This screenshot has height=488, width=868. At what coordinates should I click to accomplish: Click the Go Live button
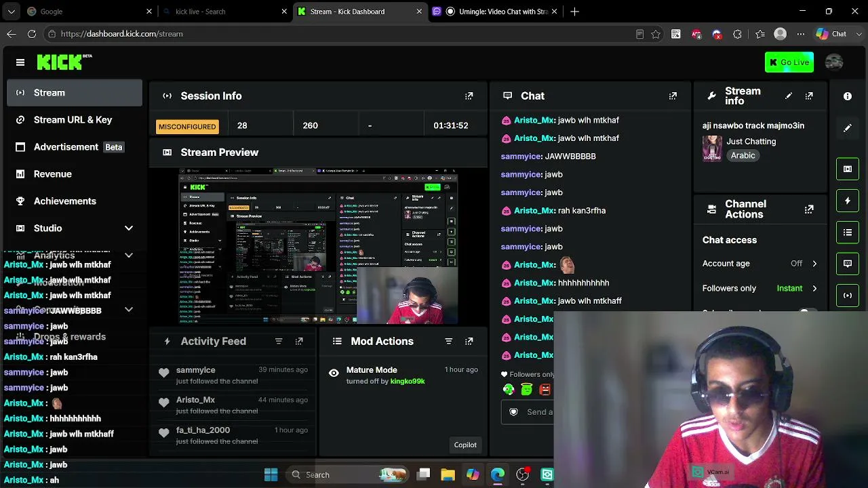tap(789, 62)
